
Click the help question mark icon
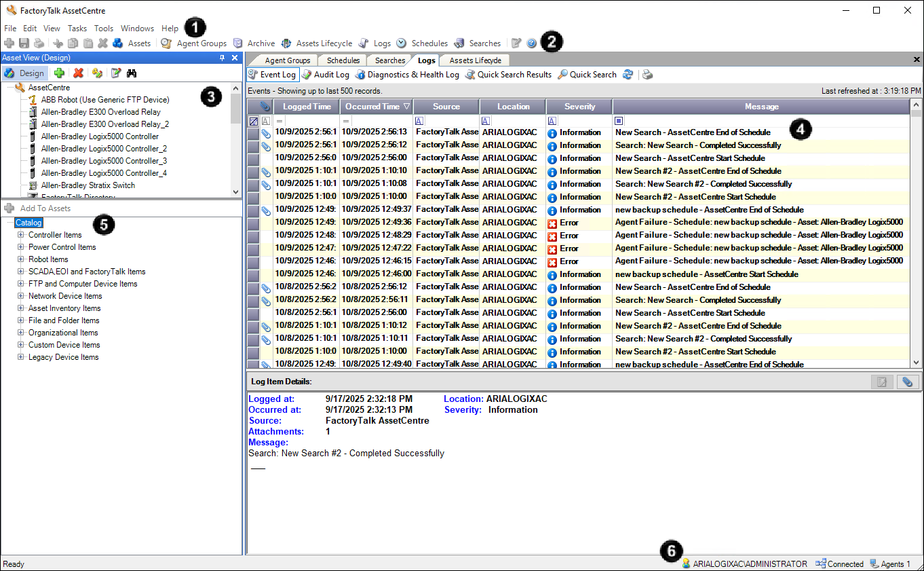coord(531,43)
